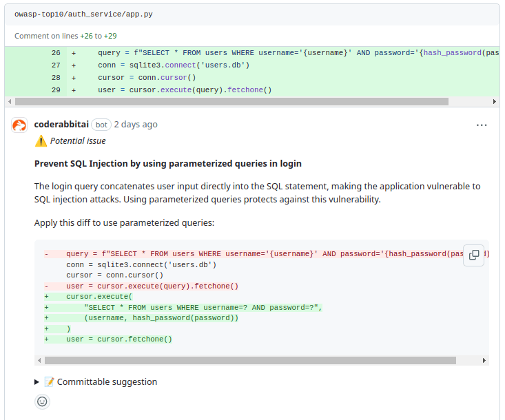Jump to line +29 in the comment header
505x420 pixels.
(110, 36)
